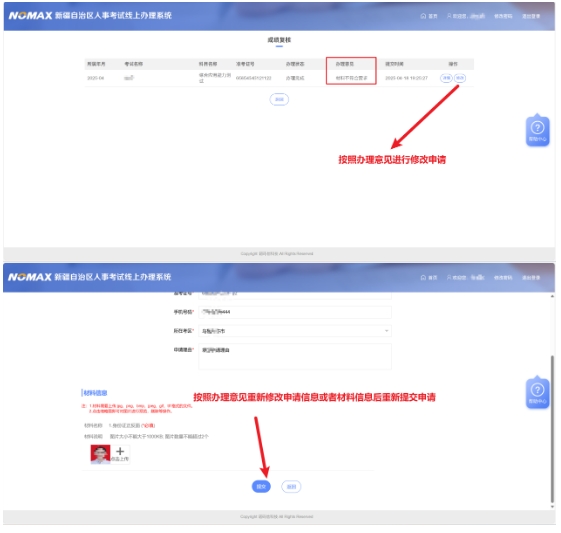
Task: Click the return button below the table
Action: tap(279, 99)
